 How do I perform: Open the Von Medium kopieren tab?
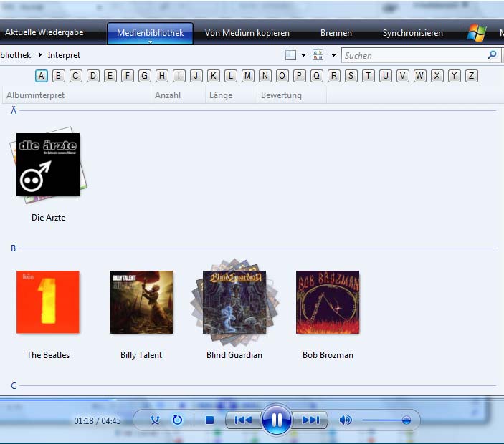tap(247, 33)
